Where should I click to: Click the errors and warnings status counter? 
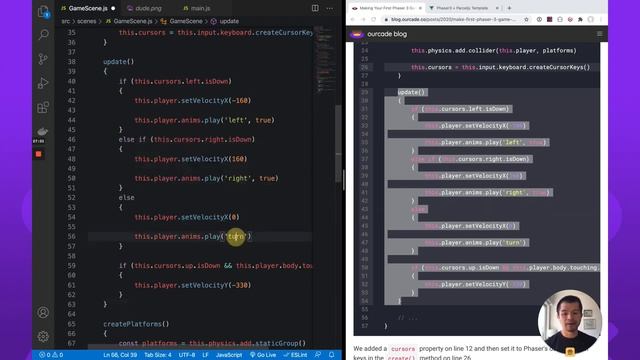51,355
